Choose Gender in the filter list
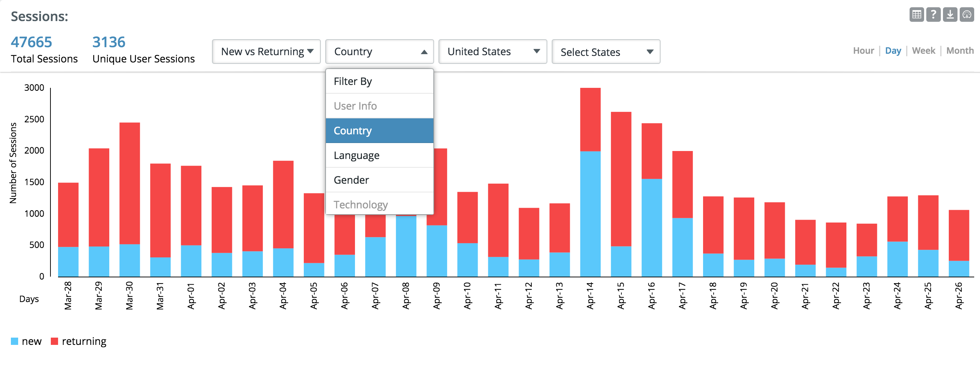This screenshot has width=980, height=379. pyautogui.click(x=379, y=180)
